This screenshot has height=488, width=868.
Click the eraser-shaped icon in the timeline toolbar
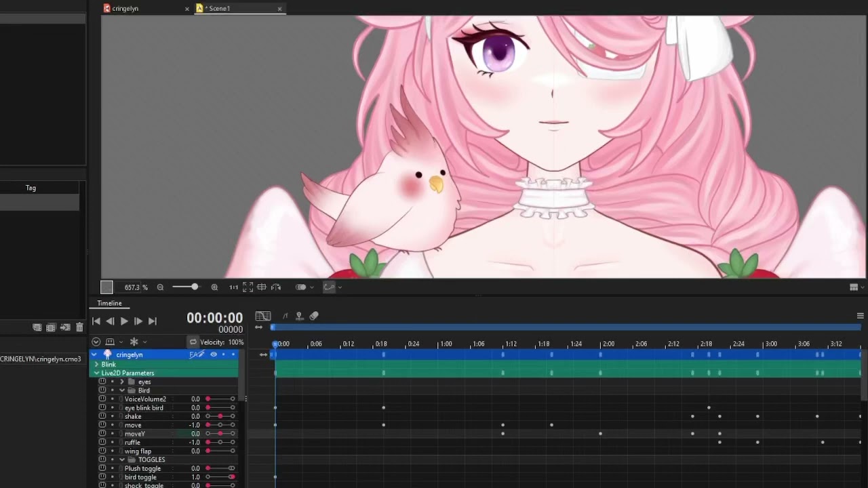[314, 316]
